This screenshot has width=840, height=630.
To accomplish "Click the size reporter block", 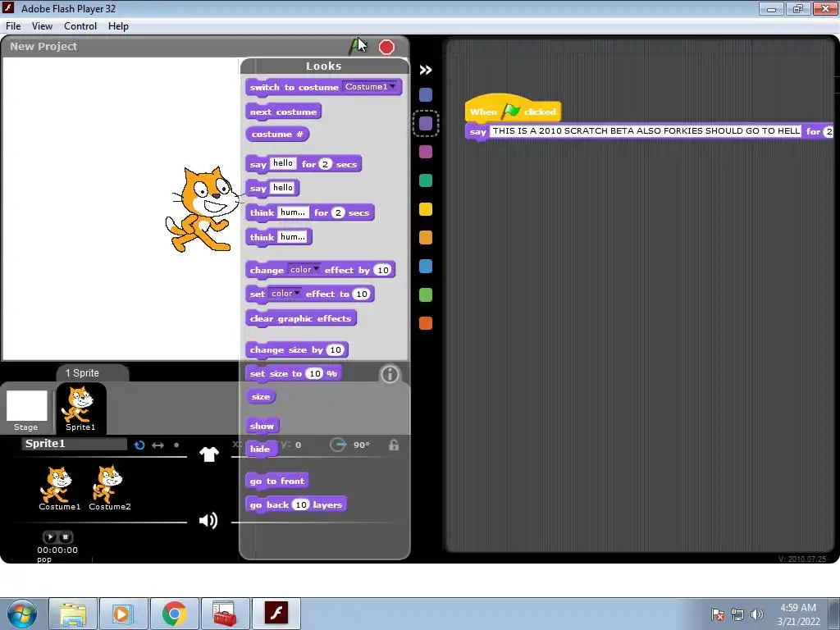I will (261, 396).
